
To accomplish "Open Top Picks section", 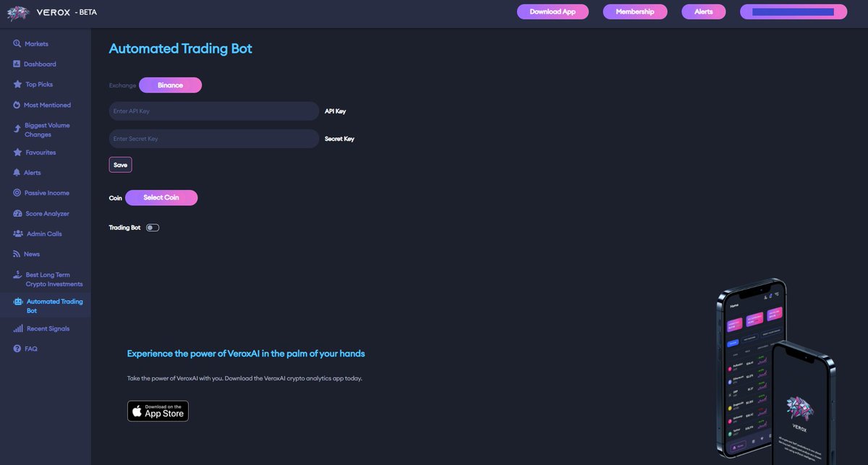I will [39, 84].
